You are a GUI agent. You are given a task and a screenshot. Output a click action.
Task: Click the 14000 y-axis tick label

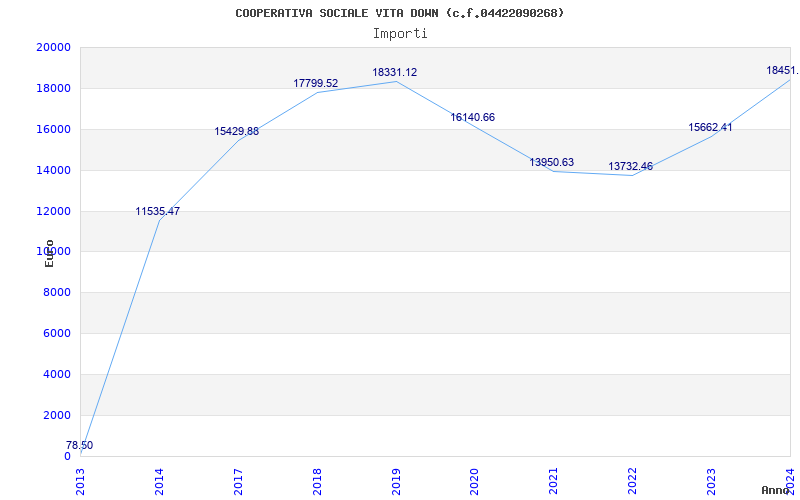pos(53,170)
